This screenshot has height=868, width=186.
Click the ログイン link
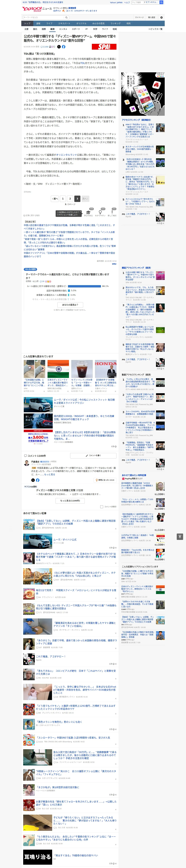tap(57, 11)
